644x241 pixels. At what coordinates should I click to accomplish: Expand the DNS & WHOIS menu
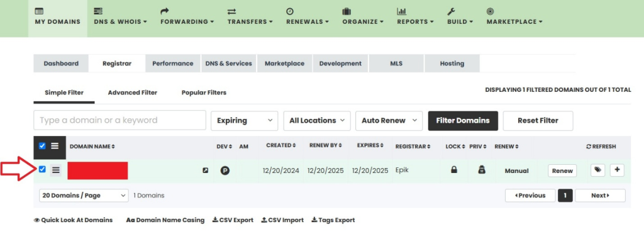(120, 17)
